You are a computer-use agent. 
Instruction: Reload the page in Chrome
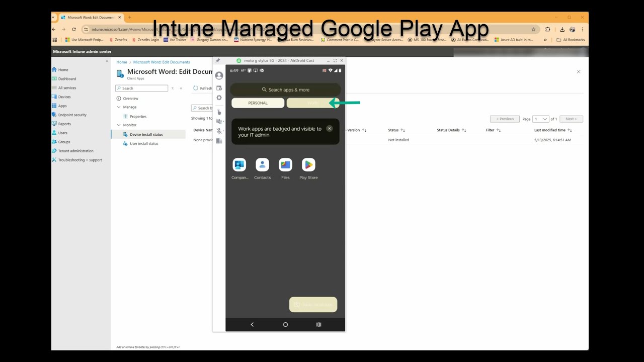point(74,29)
